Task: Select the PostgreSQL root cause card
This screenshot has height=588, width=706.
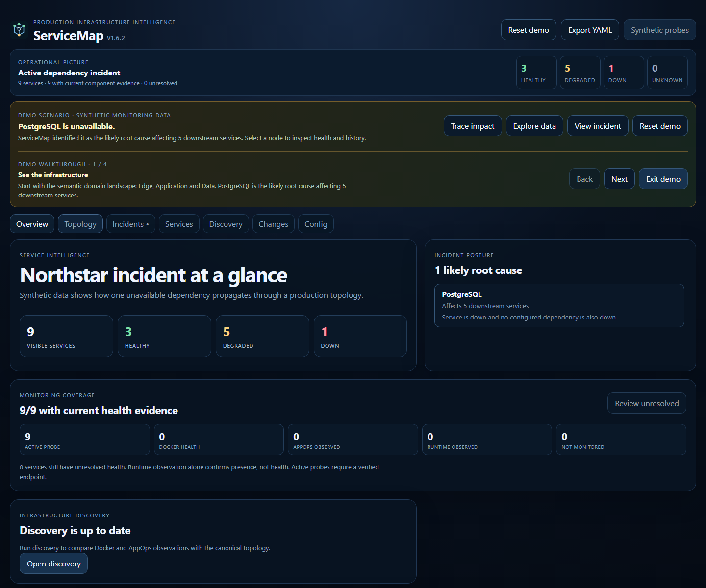Action: 559,305
